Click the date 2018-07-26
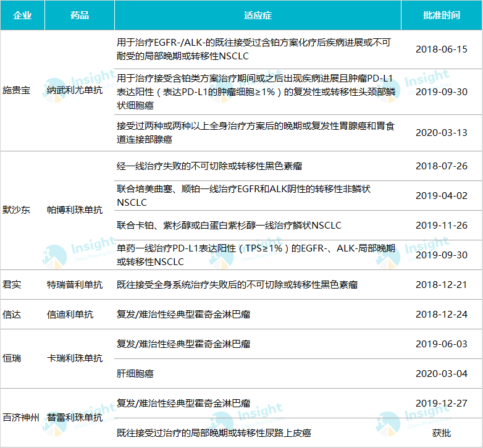This screenshot has height=448, width=483. coord(442,166)
